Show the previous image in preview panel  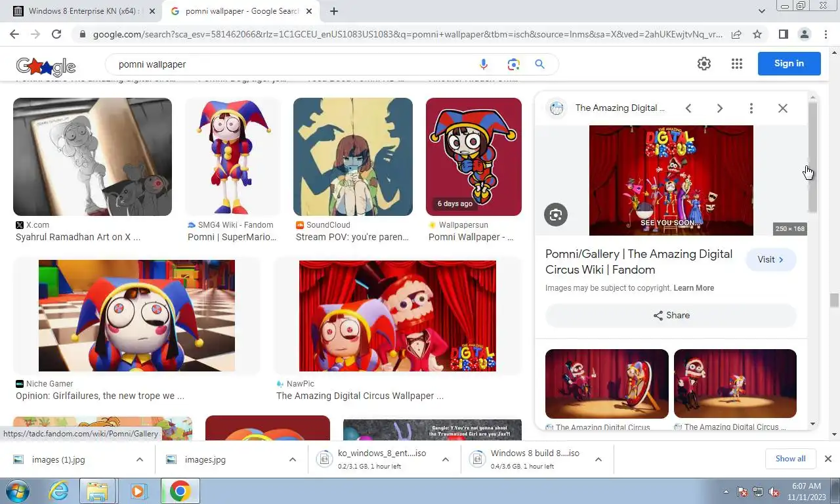click(688, 108)
